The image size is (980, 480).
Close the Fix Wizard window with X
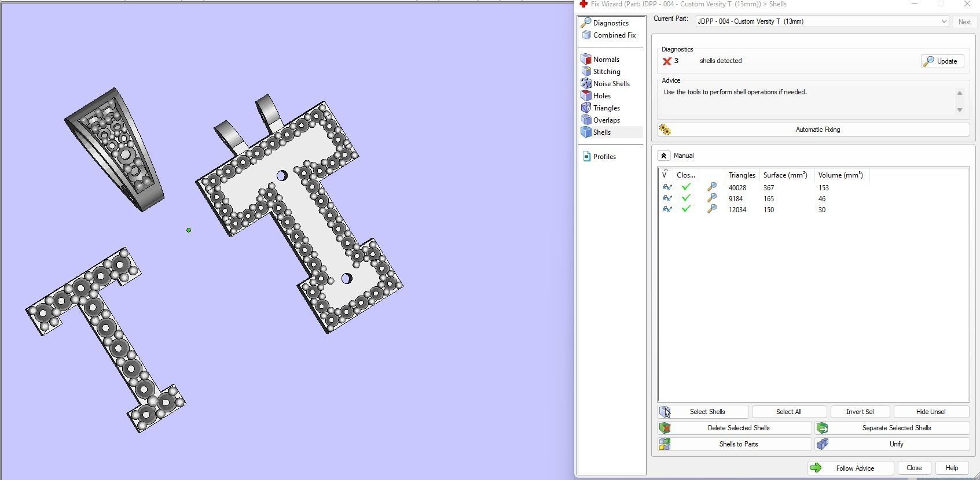(967, 4)
